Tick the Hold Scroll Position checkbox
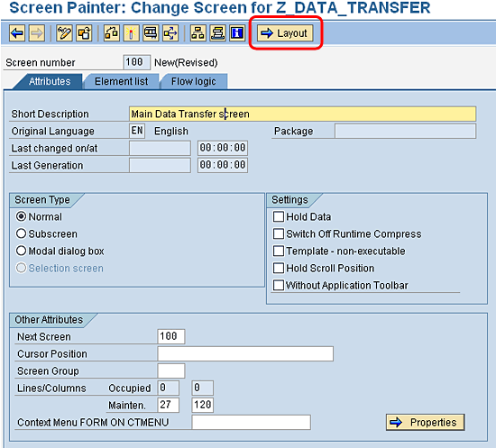Viewport: 496px width, 448px height. click(x=279, y=268)
